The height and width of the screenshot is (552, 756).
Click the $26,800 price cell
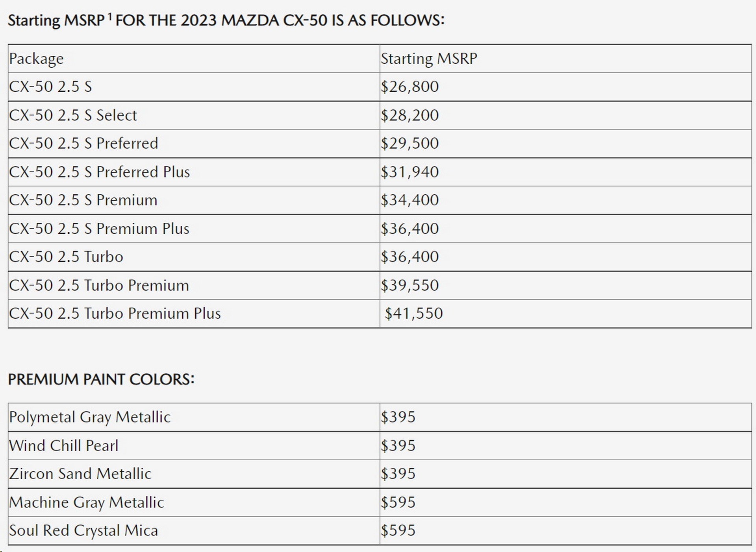[409, 87]
